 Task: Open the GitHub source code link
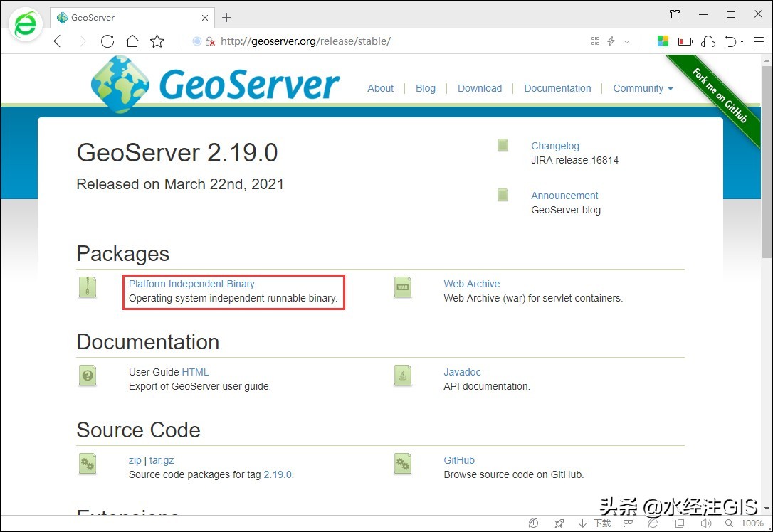coord(459,461)
